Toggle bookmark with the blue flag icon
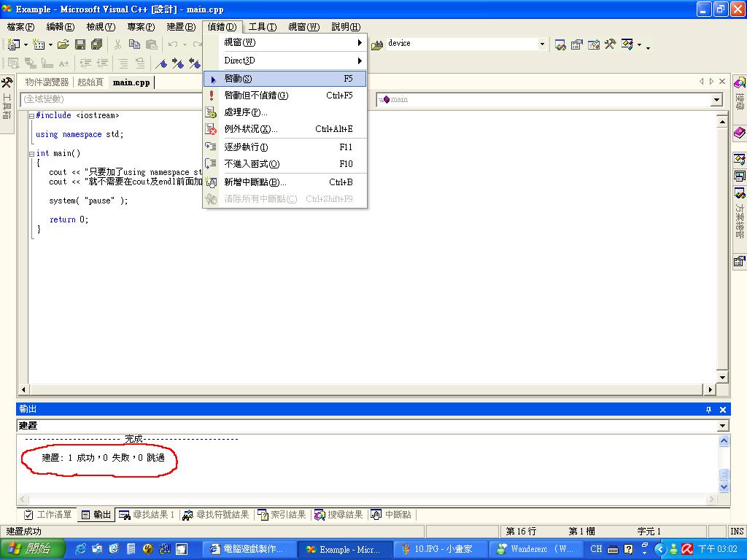Screen dimensions: 747x560 [161, 63]
